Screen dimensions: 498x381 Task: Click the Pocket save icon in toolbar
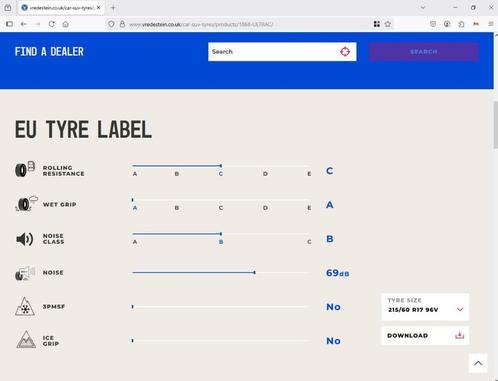433,24
